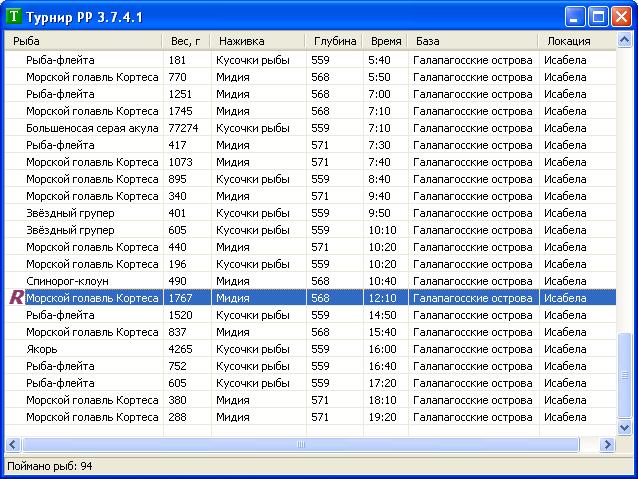Sort by the Вес, г column header
This screenshot has height=479, width=638.
[186, 41]
